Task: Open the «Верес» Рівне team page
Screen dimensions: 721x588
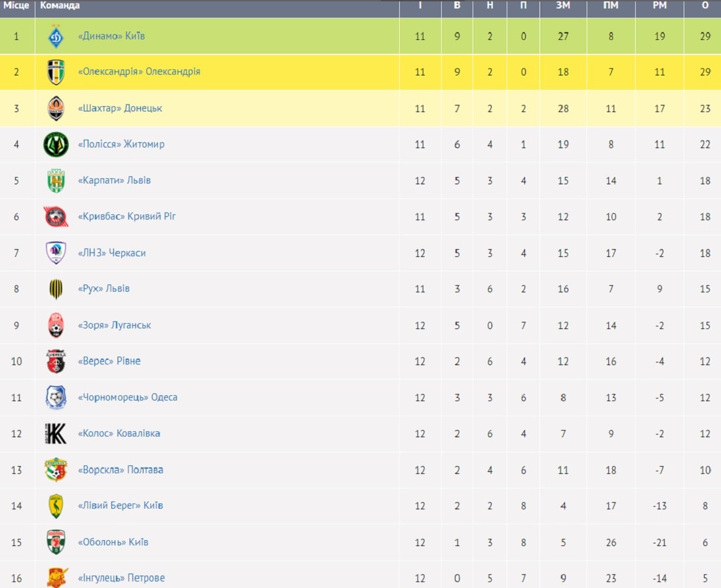Action: click(109, 361)
